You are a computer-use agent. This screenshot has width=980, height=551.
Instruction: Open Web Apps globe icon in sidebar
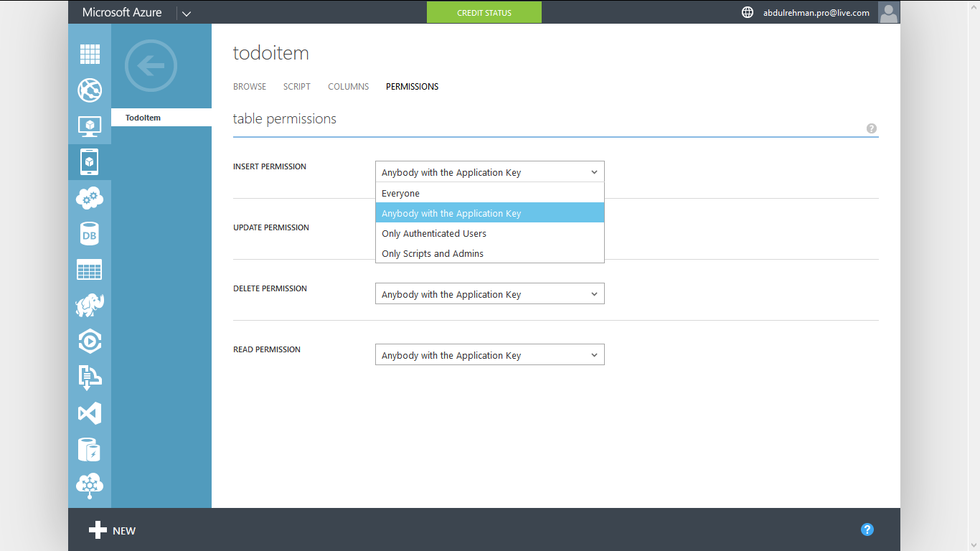pos(90,90)
